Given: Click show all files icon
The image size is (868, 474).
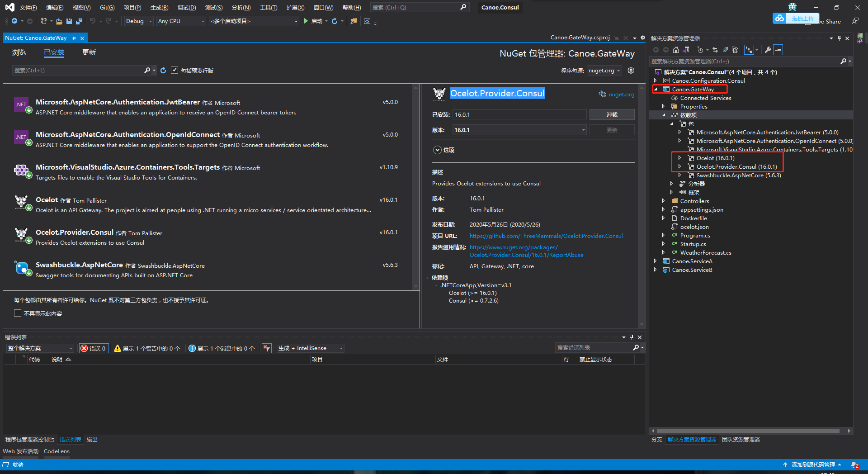Looking at the screenshot, I should click(x=735, y=50).
